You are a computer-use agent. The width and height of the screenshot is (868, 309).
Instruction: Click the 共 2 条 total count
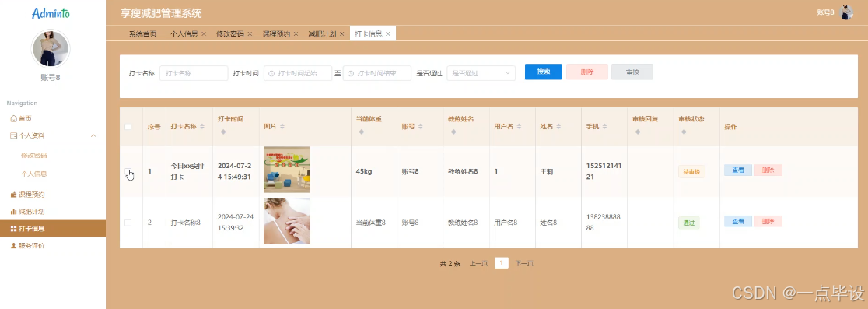tap(450, 264)
